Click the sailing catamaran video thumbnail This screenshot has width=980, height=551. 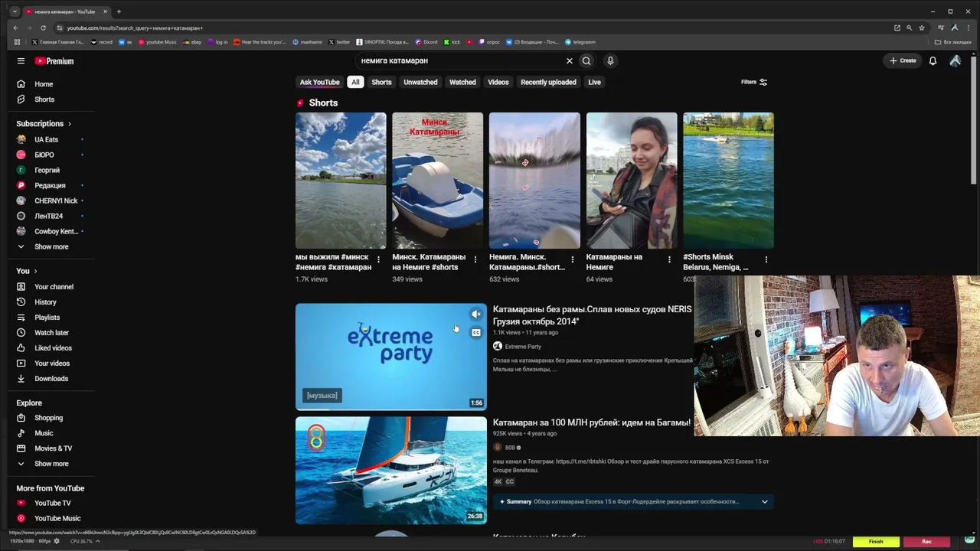coord(391,470)
